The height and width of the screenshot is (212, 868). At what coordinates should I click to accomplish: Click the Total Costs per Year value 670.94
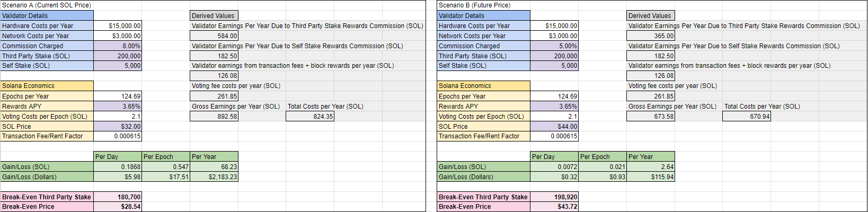(747, 117)
